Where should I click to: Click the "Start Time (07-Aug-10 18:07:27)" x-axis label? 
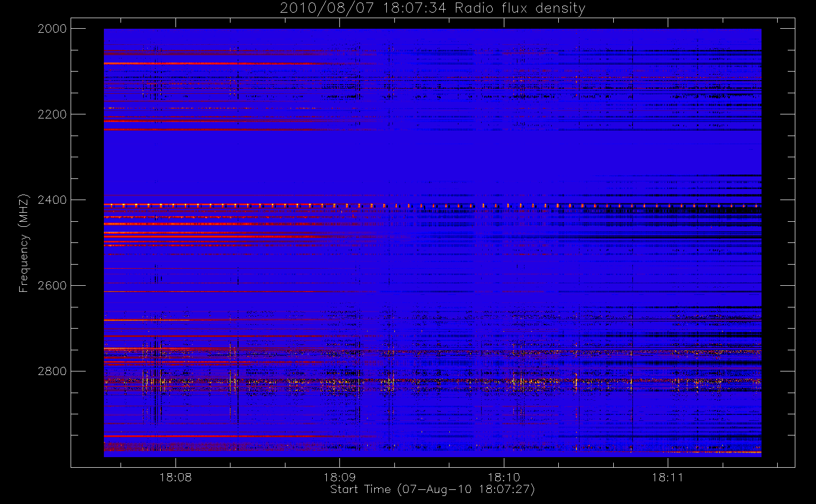click(432, 489)
